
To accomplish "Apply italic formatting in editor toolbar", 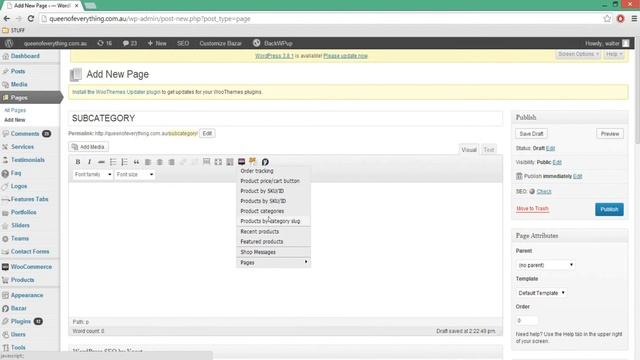I will coord(89,162).
